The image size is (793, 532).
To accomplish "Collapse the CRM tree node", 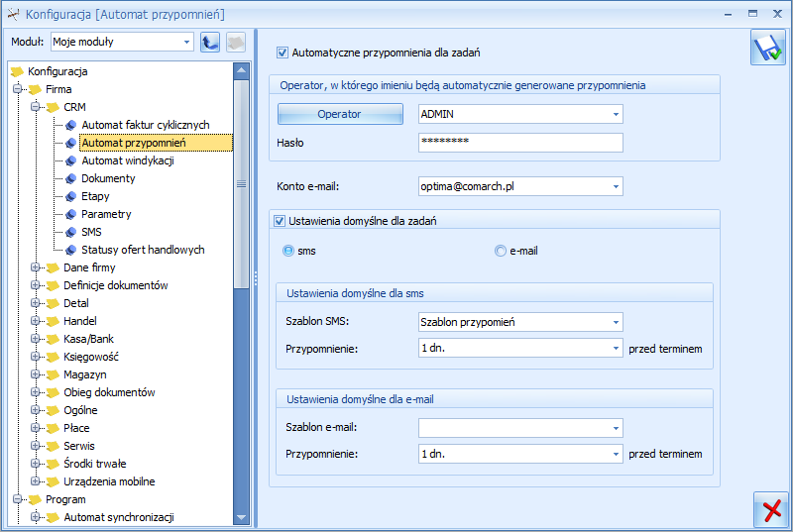I will [x=35, y=107].
